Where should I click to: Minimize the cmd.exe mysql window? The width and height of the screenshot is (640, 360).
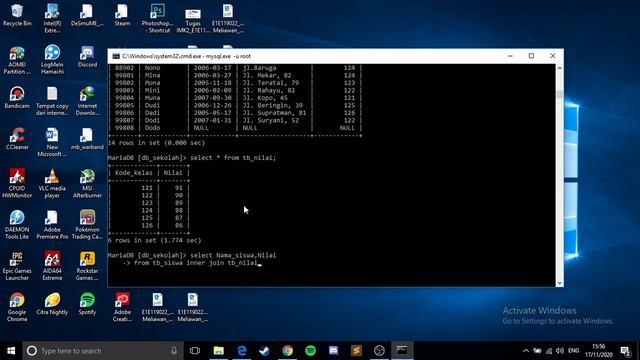[510, 56]
